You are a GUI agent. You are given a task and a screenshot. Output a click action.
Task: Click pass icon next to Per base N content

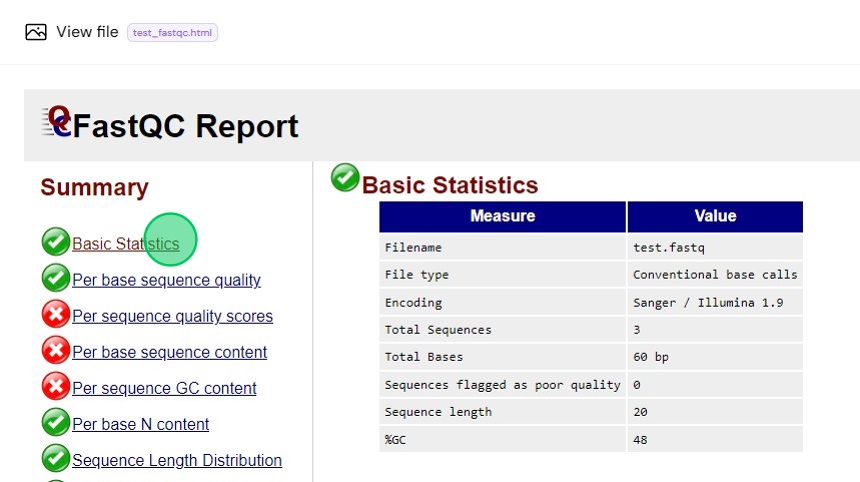(55, 423)
